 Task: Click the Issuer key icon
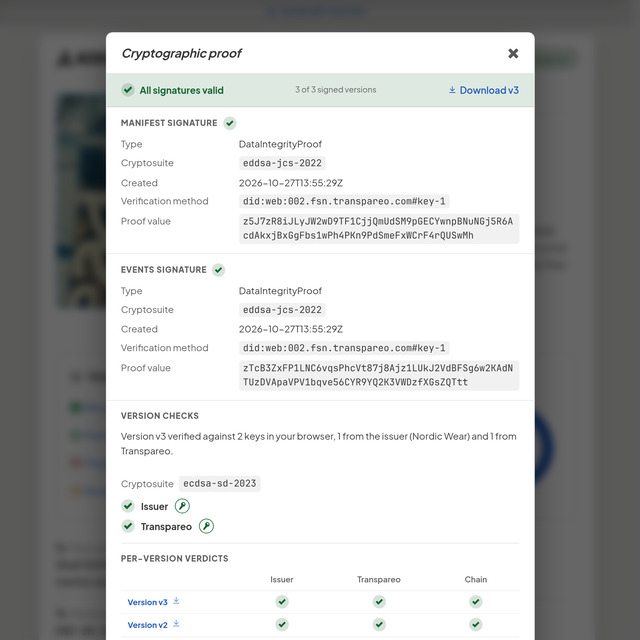pos(182,506)
